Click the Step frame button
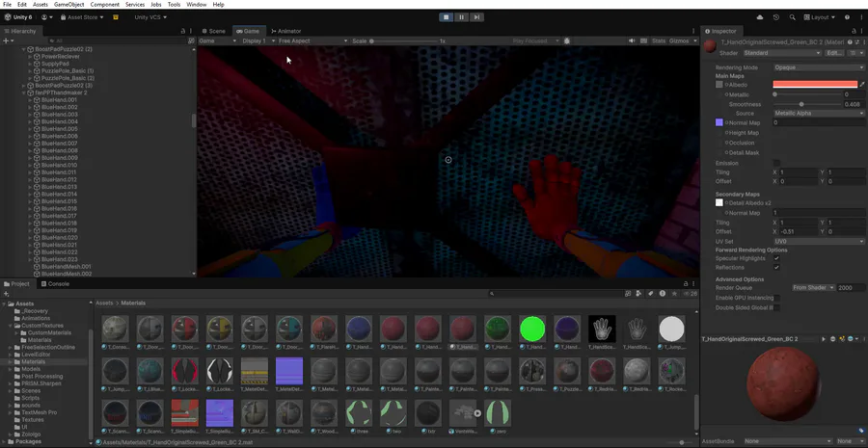Image resolution: width=868 pixels, height=448 pixels. [476, 17]
